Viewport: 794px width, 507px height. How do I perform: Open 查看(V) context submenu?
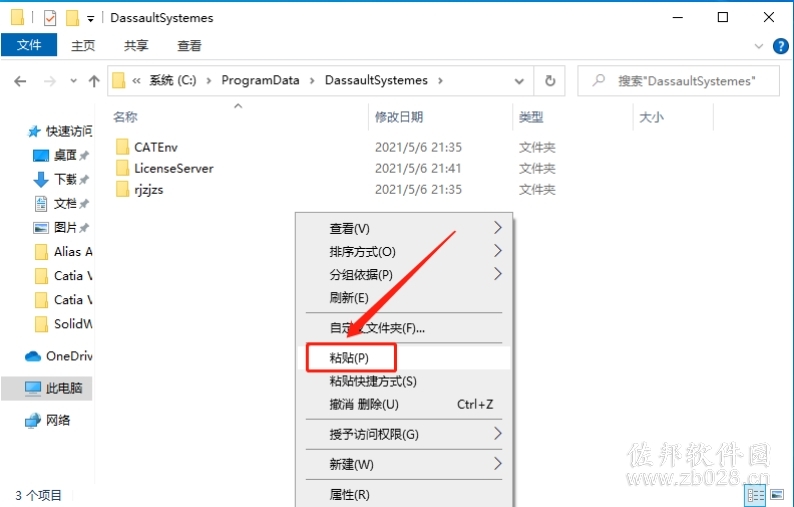coord(404,228)
